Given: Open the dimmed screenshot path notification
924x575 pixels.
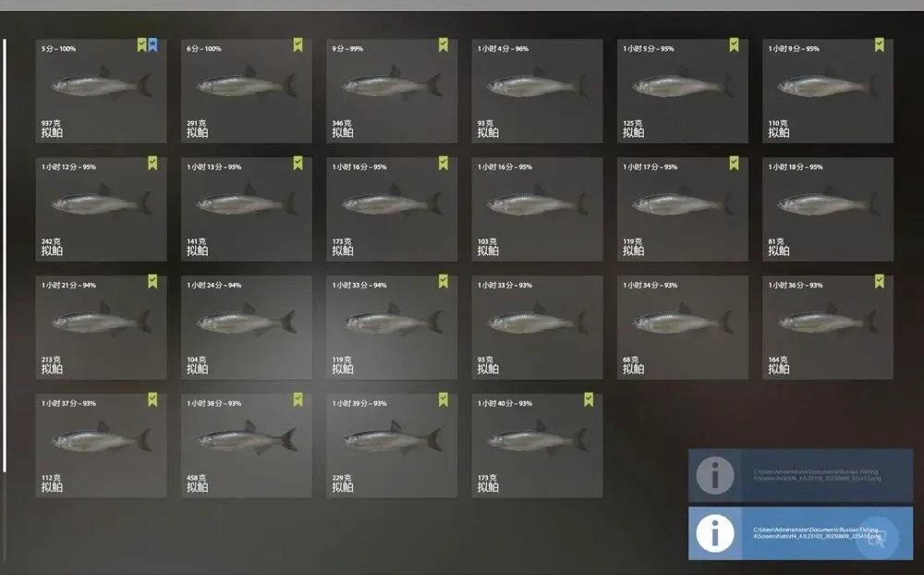Looking at the screenshot, I should (801, 475).
